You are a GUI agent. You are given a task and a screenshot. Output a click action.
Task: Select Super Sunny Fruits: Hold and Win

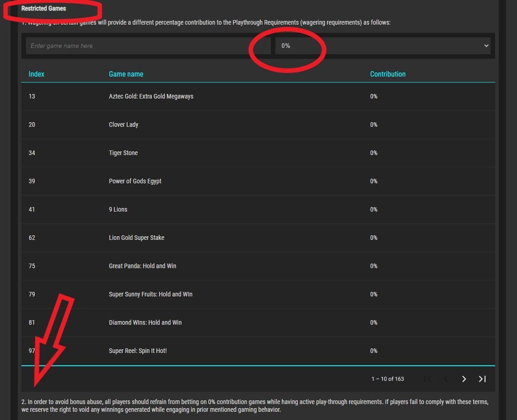150,294
